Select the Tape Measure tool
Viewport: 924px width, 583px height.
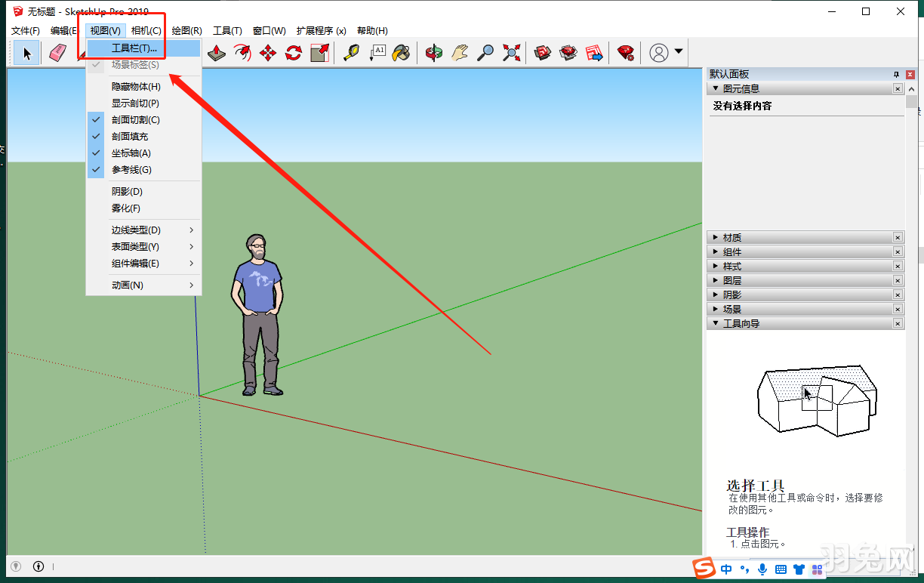coord(350,53)
